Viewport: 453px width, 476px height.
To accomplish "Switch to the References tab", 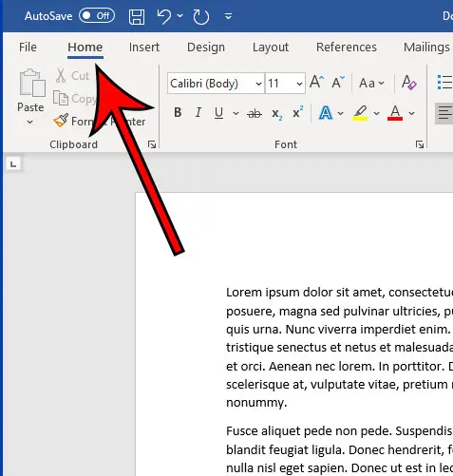I will [347, 48].
